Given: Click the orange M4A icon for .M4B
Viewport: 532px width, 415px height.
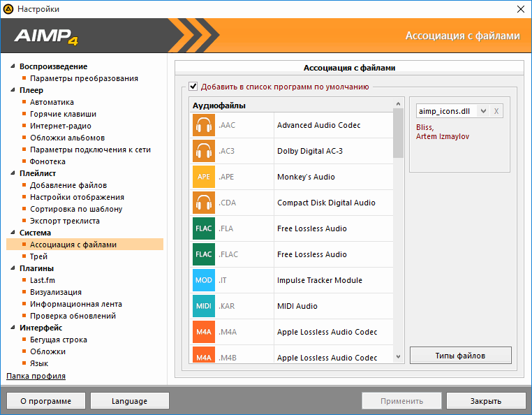Looking at the screenshot, I should tap(204, 354).
